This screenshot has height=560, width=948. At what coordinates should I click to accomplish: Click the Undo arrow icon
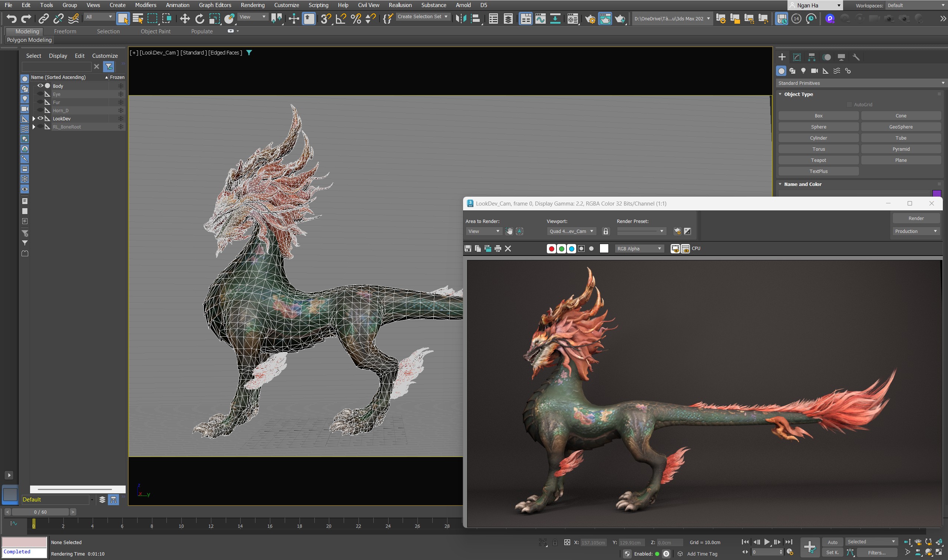coord(11,19)
